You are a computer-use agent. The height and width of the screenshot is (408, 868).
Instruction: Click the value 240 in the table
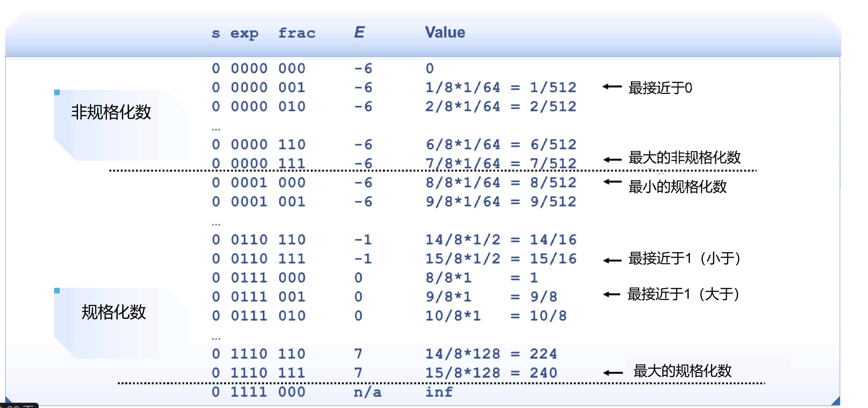(x=543, y=373)
